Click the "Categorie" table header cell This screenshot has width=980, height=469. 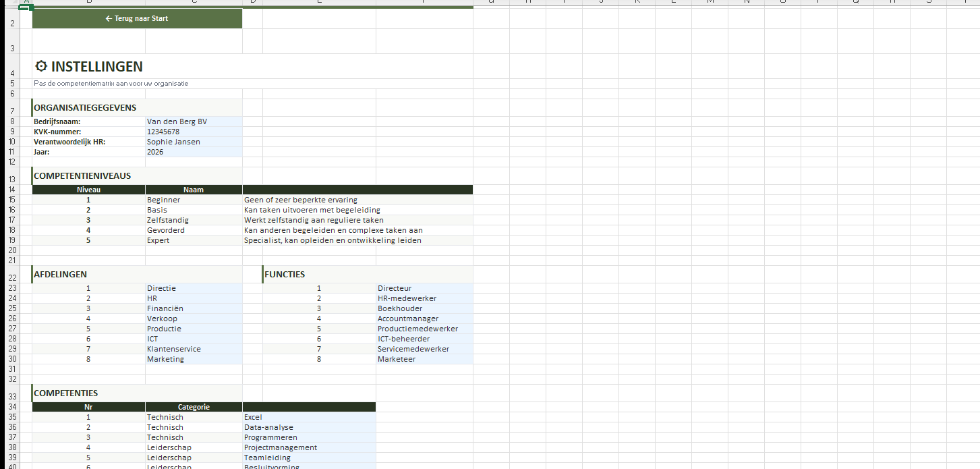coord(194,407)
